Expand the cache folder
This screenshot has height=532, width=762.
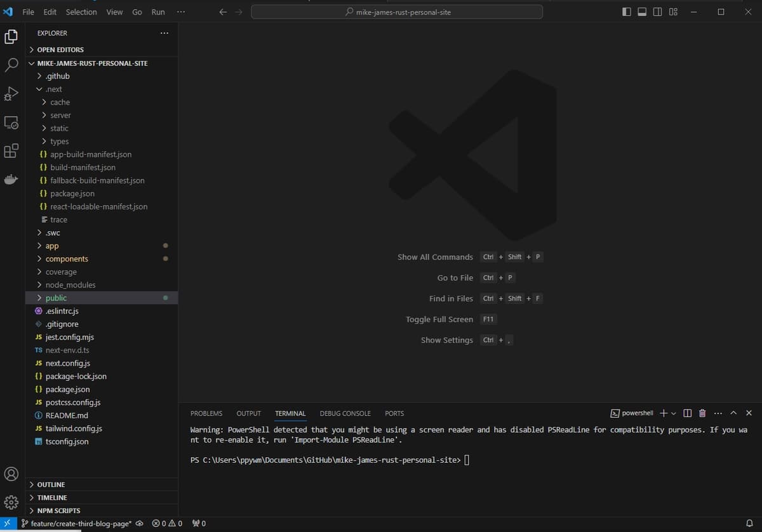(102, 102)
